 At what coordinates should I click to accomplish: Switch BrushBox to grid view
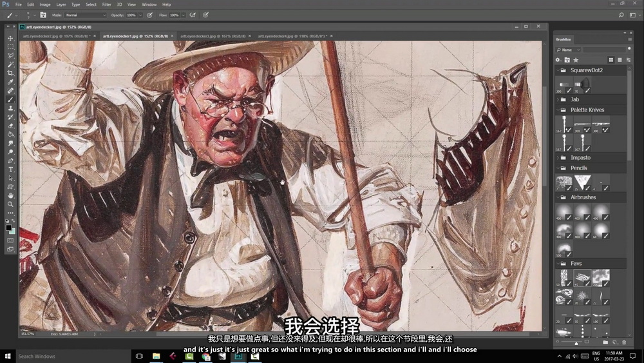coord(611,60)
